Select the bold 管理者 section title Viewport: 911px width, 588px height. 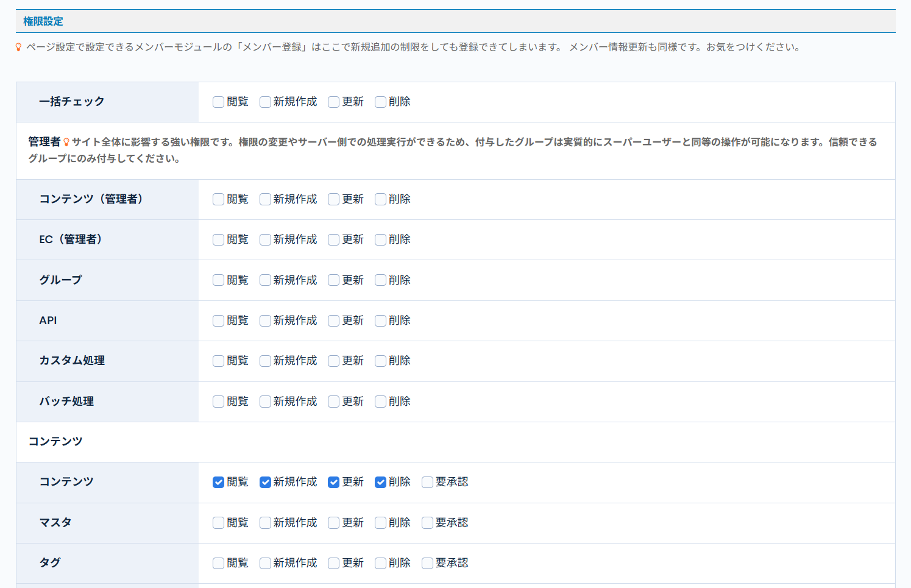click(44, 142)
